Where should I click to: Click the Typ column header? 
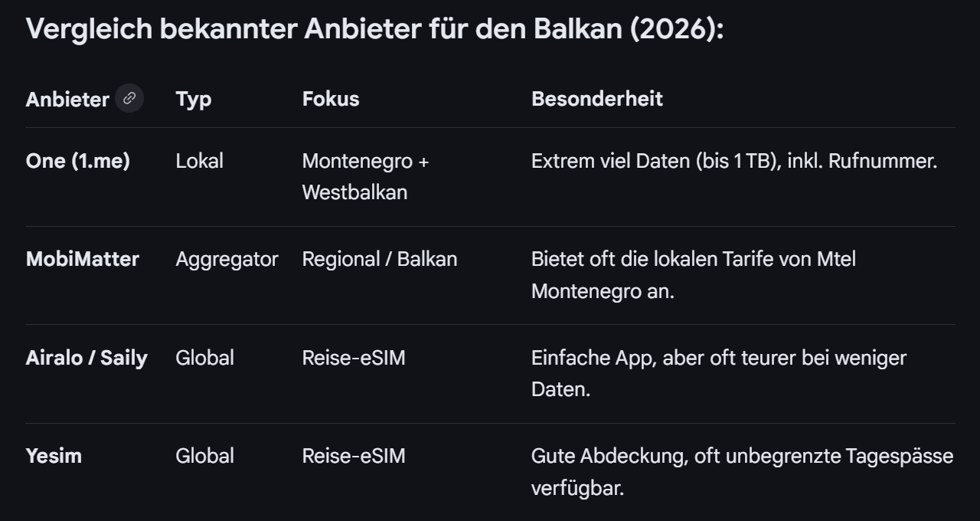click(193, 99)
